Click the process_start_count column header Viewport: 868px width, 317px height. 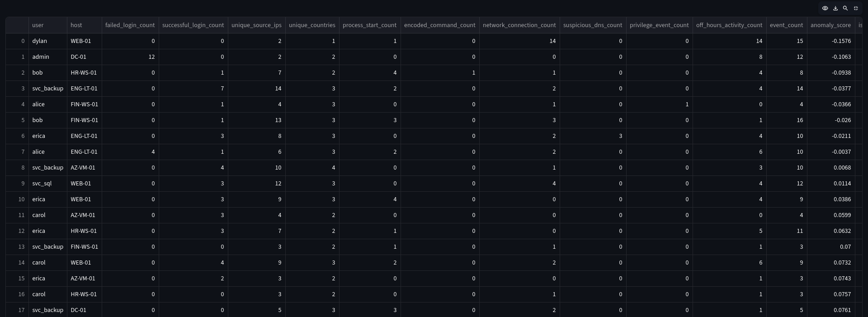point(370,25)
